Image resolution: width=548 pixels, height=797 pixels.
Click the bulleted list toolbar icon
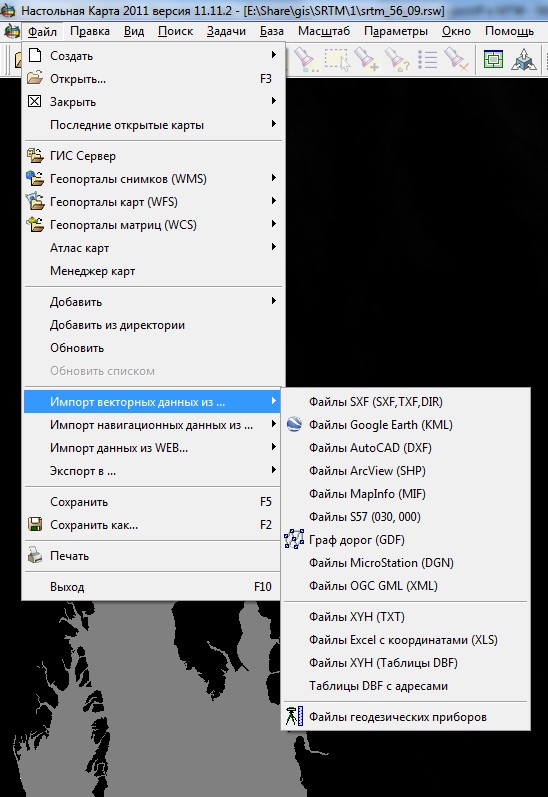point(428,59)
